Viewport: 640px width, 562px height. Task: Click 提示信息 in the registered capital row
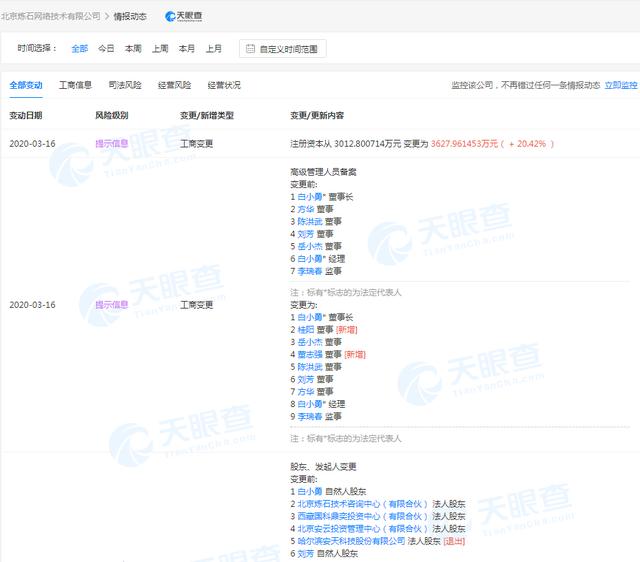[x=111, y=144]
